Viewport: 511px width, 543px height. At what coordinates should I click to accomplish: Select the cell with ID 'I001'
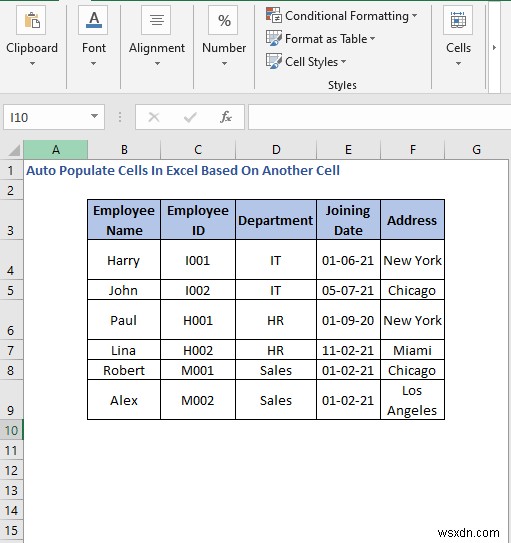tap(198, 260)
